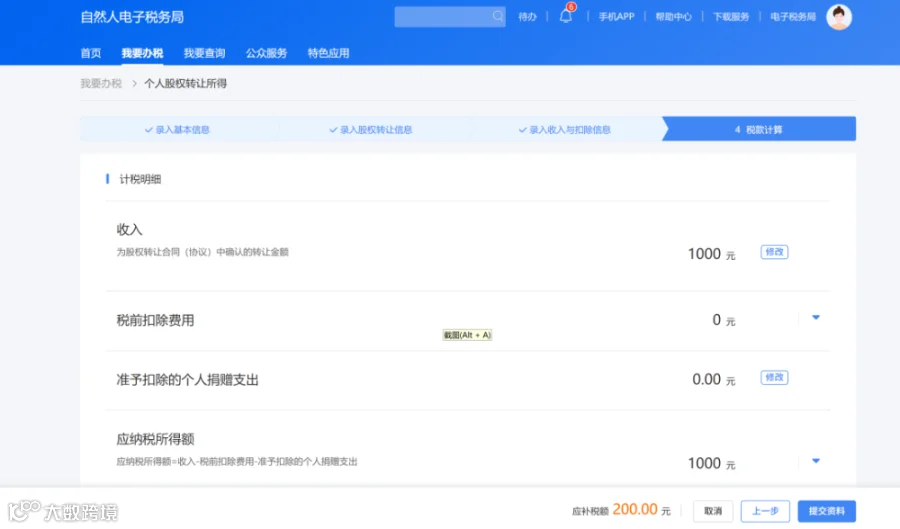900x529 pixels.
Task: Click the 税前扣除费用 value 0 元
Action: [723, 320]
